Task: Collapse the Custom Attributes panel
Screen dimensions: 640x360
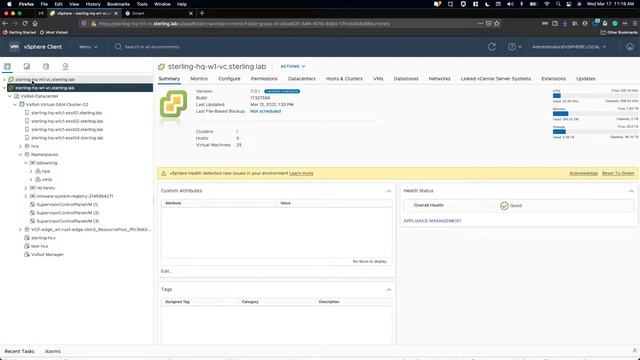Action: 389,191
